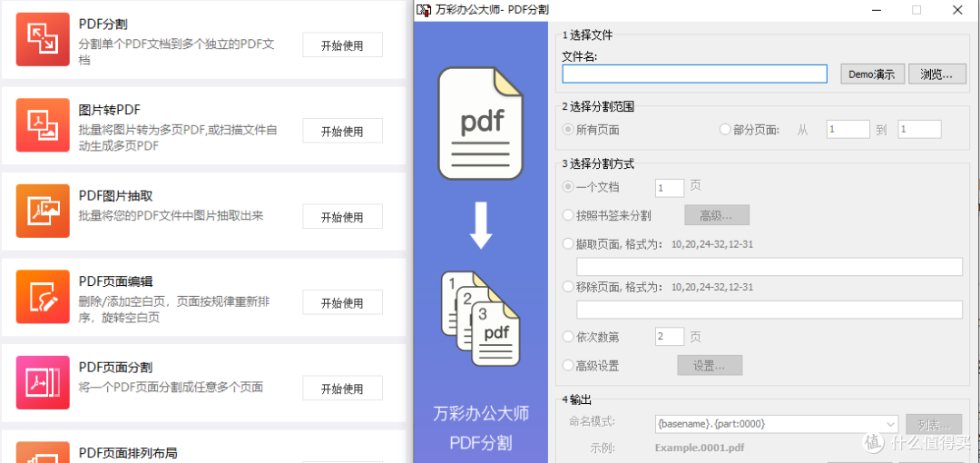Click the 图片转PDF tool icon

point(43,125)
